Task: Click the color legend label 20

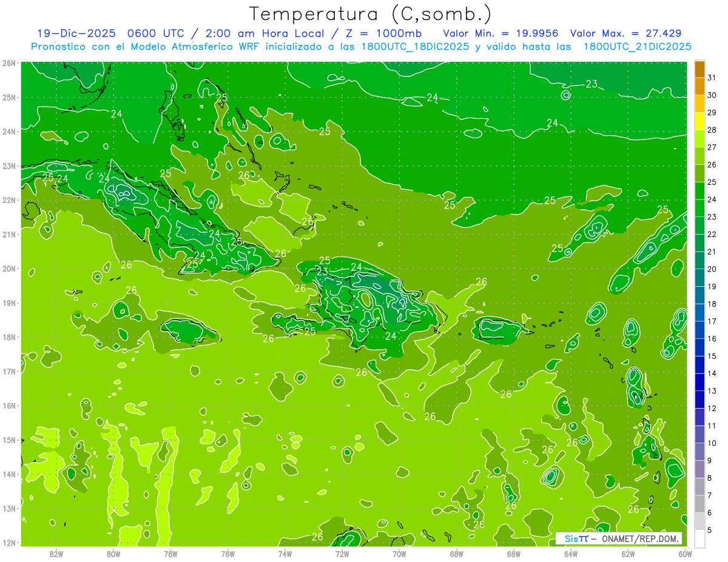Action: coord(712,269)
